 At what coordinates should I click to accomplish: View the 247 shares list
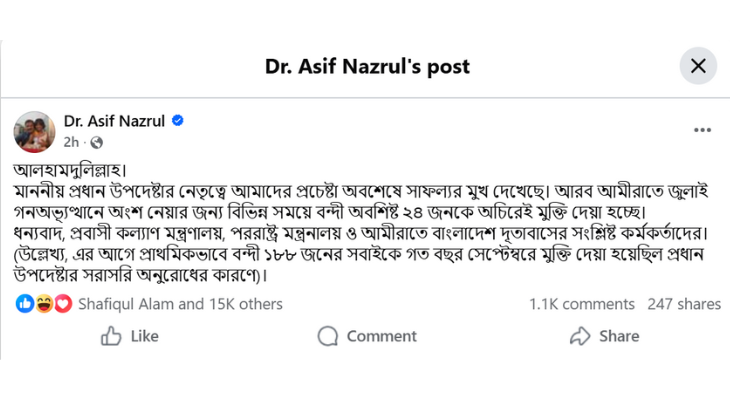(684, 304)
